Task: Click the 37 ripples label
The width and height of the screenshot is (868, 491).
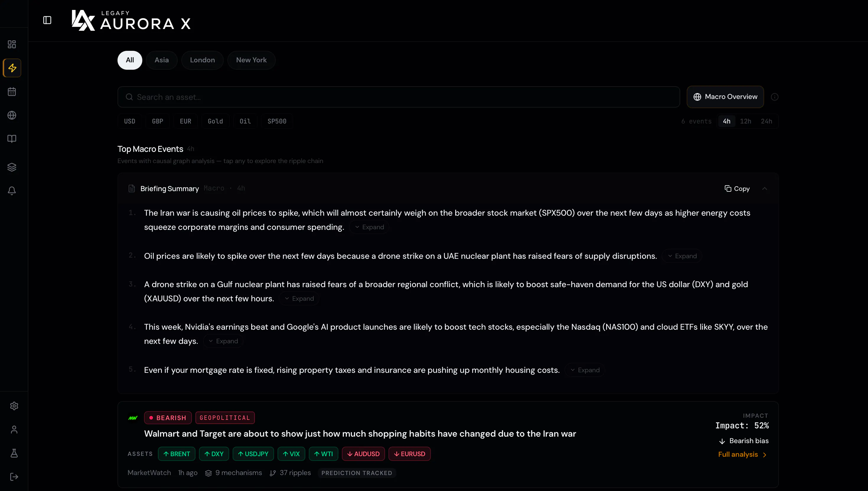Action: tap(290, 473)
